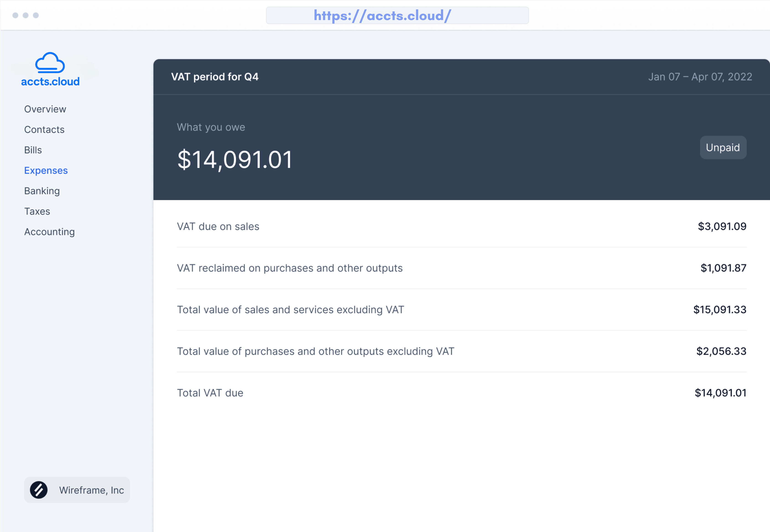Open the Overview page in sidebar
Image resolution: width=770 pixels, height=532 pixels.
point(45,109)
